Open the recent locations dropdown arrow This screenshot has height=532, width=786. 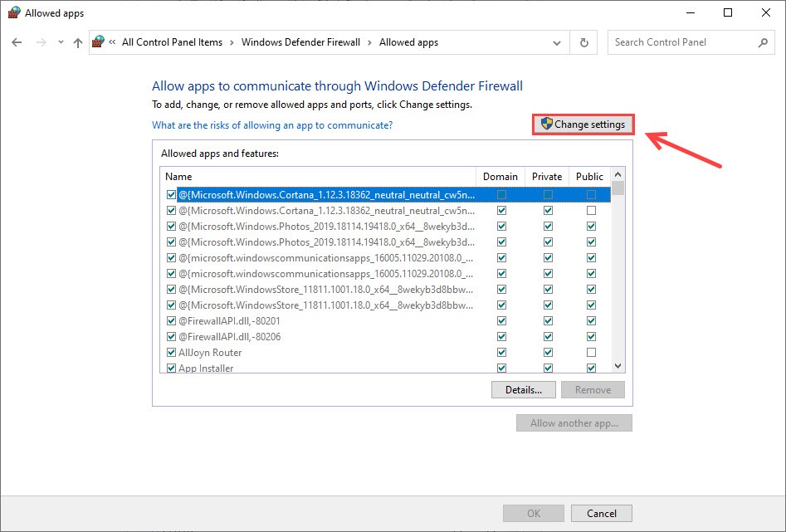(x=61, y=42)
